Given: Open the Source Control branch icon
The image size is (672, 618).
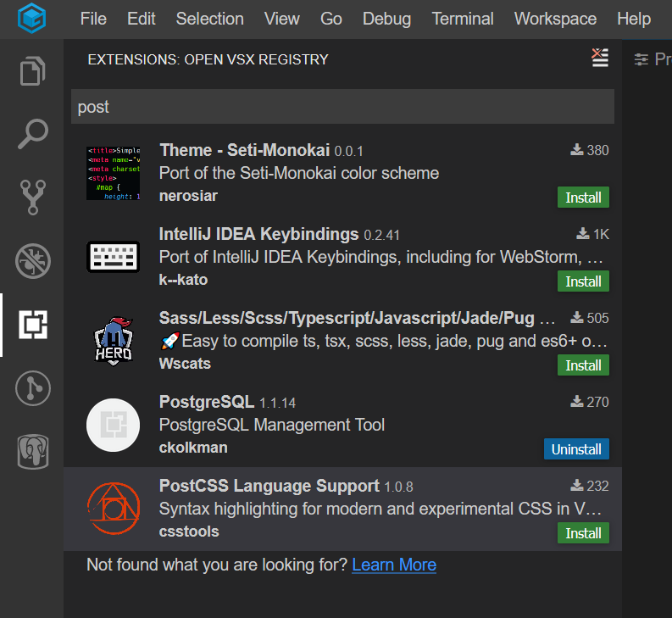Looking at the screenshot, I should pyautogui.click(x=32, y=198).
